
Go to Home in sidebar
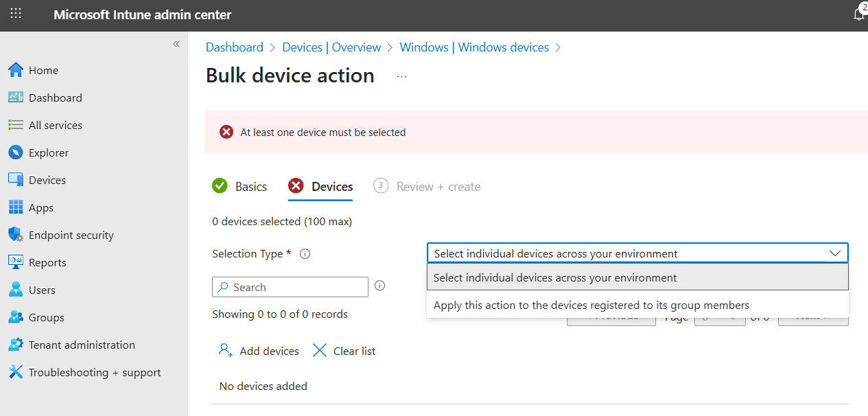[43, 70]
